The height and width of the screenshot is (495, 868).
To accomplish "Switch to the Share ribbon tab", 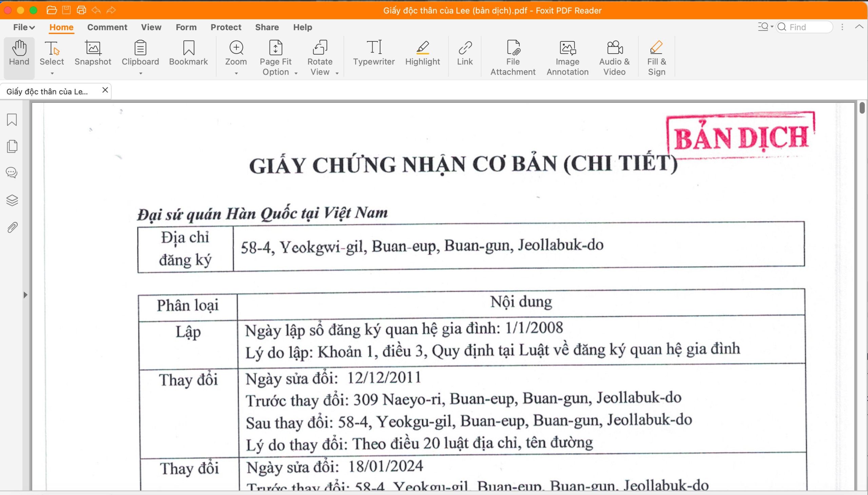I will 267,27.
